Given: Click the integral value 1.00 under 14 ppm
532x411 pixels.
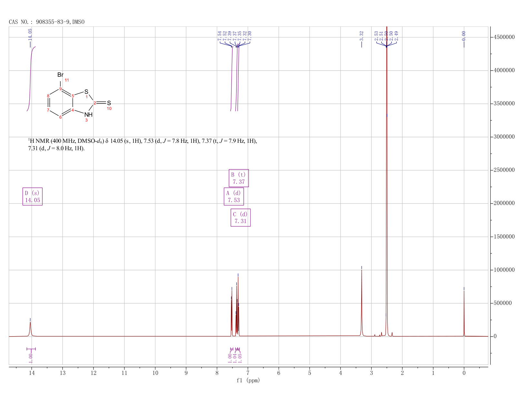Looking at the screenshot, I should tap(31, 356).
